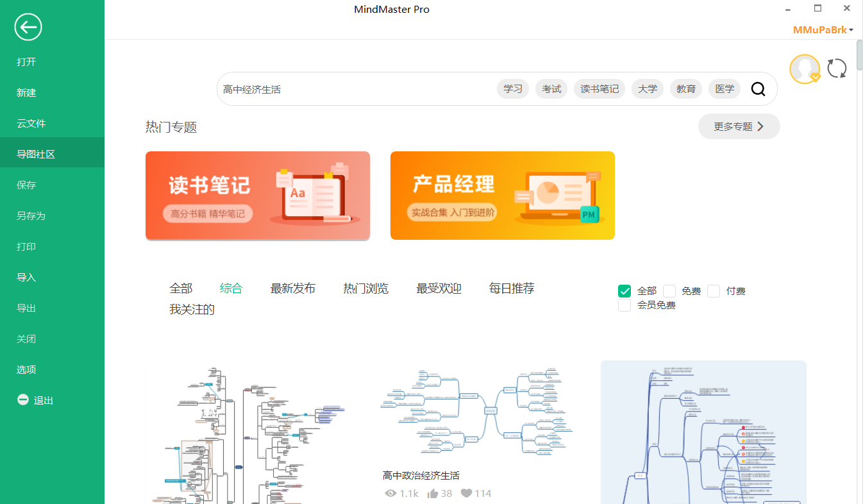Image resolution: width=863 pixels, height=504 pixels.
Task: Click the 大学 search tag
Action: click(648, 89)
